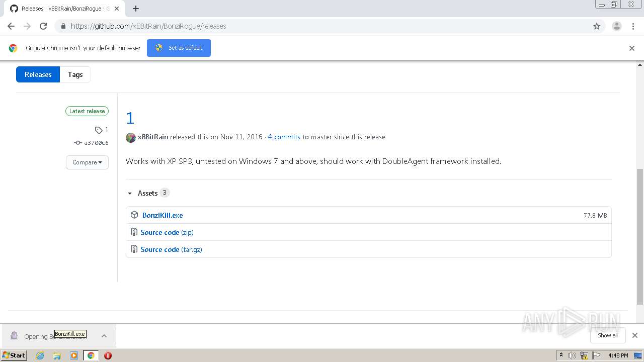This screenshot has height=362, width=644.
Task: Open the Chrome three-dot menu
Action: (x=633, y=26)
